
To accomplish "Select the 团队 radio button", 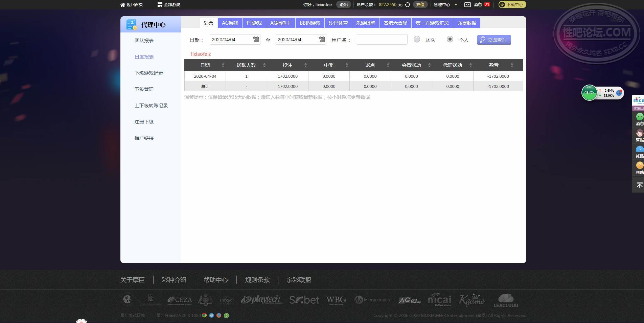I will point(417,39).
